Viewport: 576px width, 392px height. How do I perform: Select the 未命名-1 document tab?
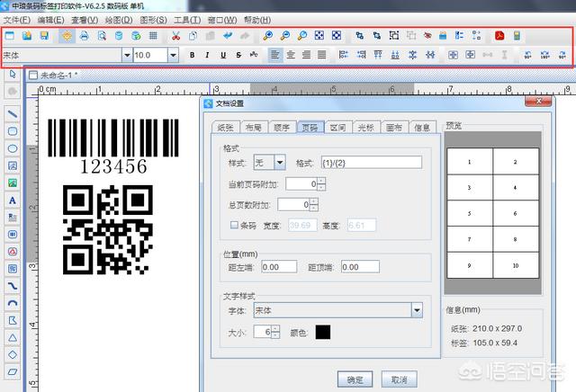point(54,76)
